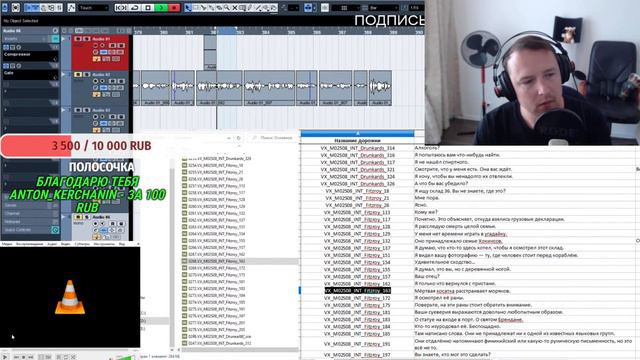Select file 0268.VX_M02508_INT_Fitzroy_163 in explorer list
Screen dimensions: 640x360
[240, 261]
